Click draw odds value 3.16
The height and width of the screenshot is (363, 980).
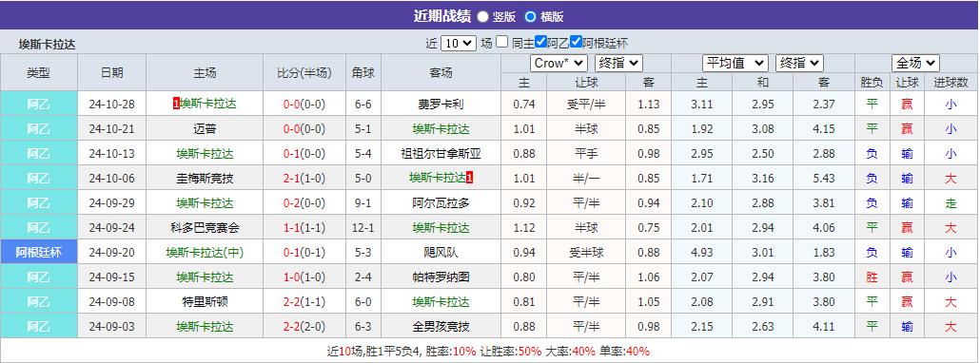(762, 179)
